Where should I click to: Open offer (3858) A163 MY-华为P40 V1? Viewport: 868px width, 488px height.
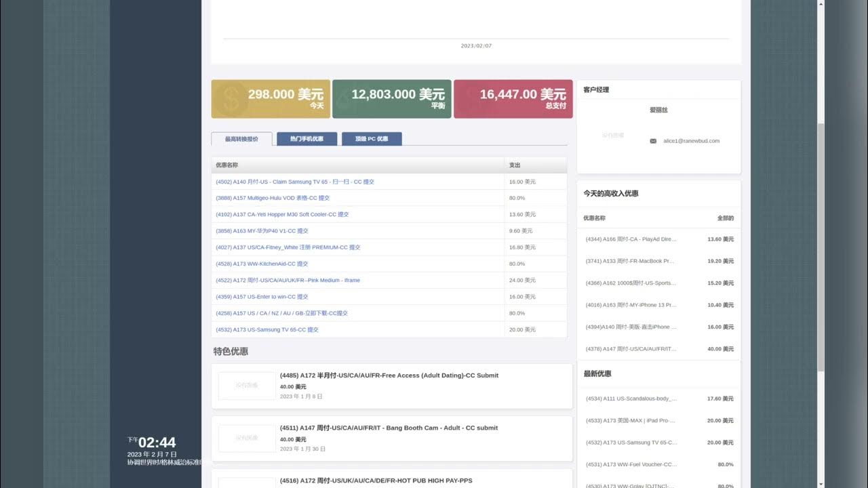pyautogui.click(x=262, y=231)
